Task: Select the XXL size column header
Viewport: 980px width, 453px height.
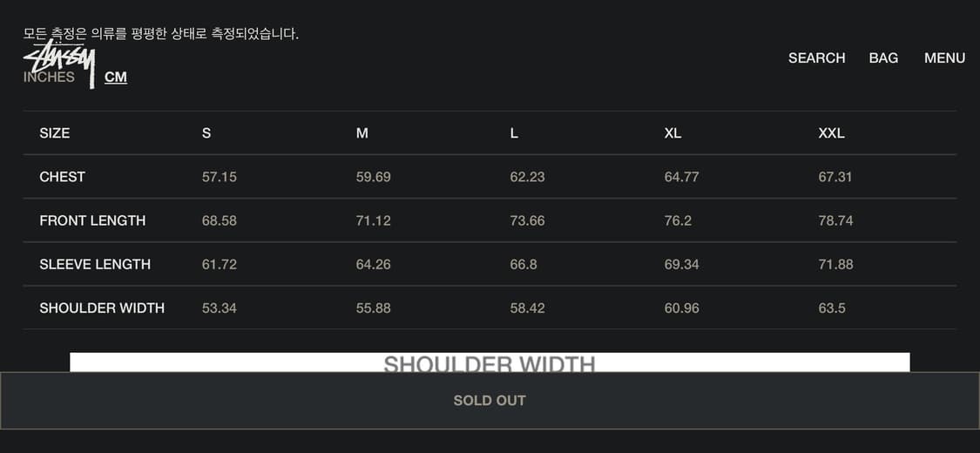Action: click(x=831, y=133)
